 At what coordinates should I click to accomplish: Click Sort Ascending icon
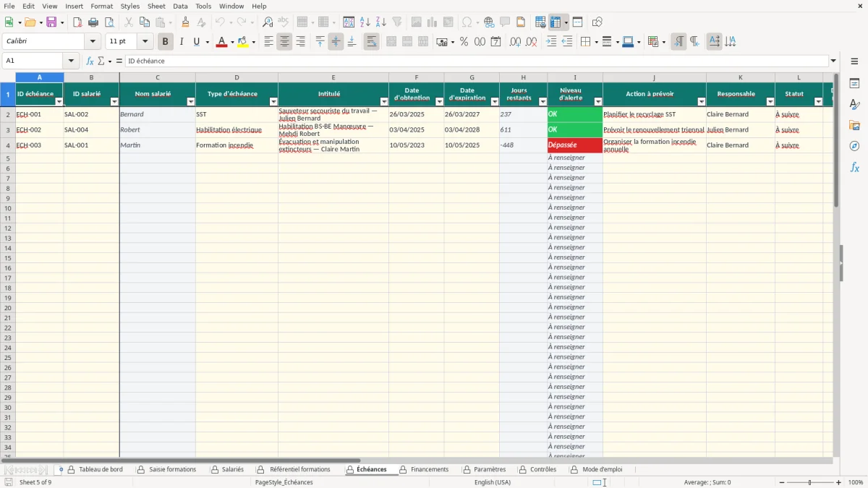[365, 22]
